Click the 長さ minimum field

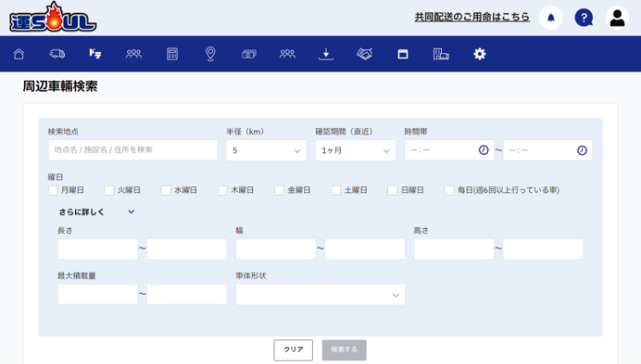tap(97, 250)
